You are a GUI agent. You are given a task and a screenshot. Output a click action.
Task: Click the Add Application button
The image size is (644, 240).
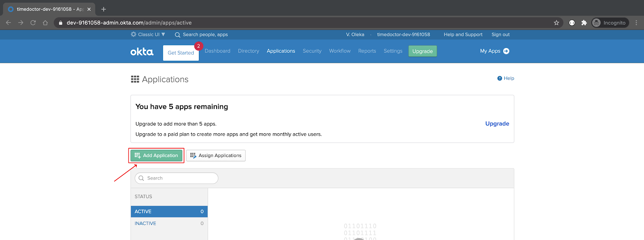(x=157, y=155)
